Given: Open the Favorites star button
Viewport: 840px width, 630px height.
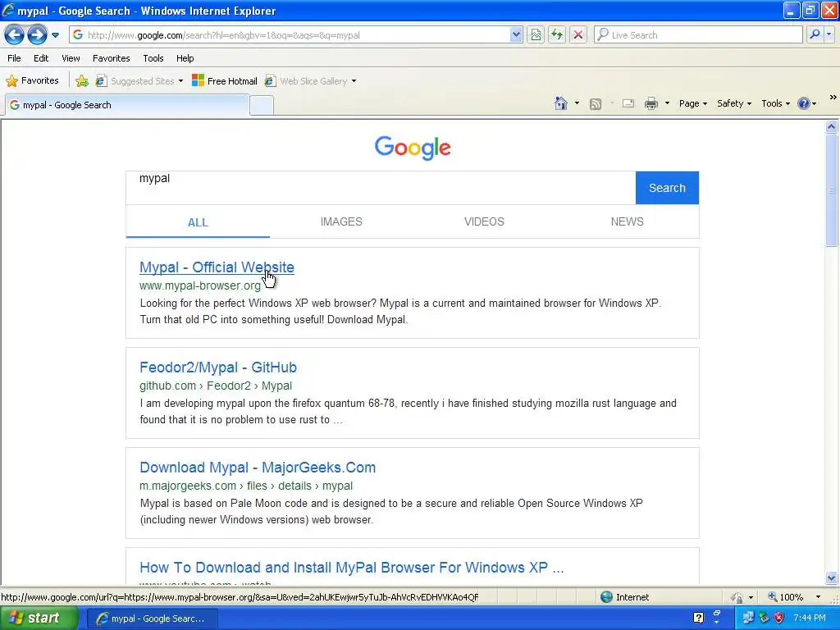Looking at the screenshot, I should (32, 81).
